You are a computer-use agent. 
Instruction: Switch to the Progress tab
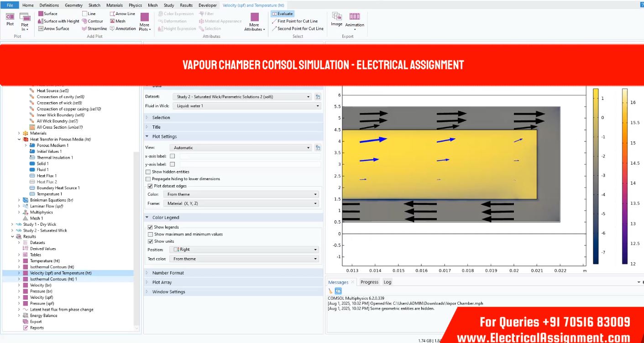(369, 282)
